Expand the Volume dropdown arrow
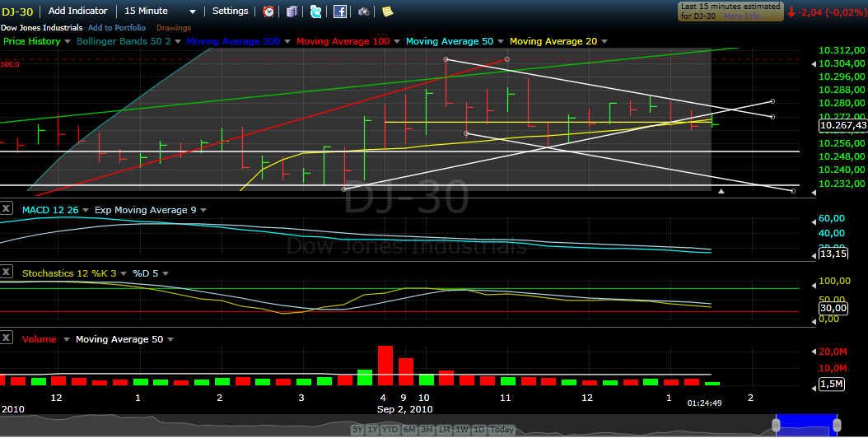Image resolution: width=868 pixels, height=438 pixels. [67, 339]
